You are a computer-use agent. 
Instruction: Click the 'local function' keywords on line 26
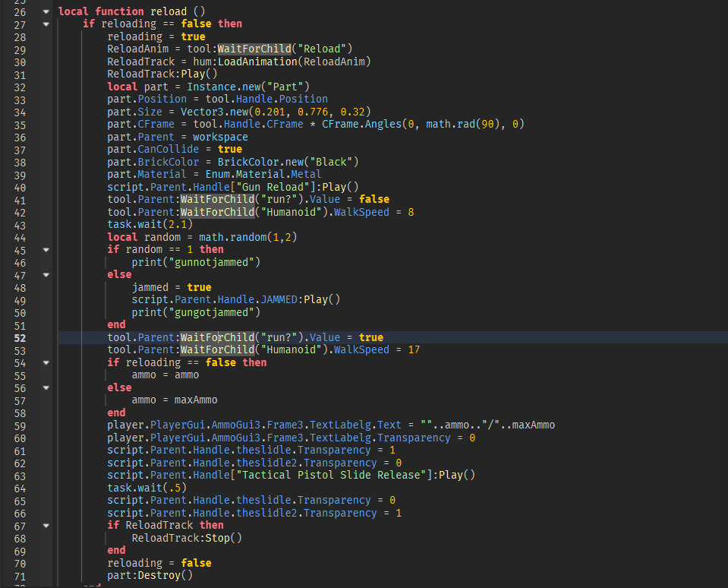pos(101,11)
